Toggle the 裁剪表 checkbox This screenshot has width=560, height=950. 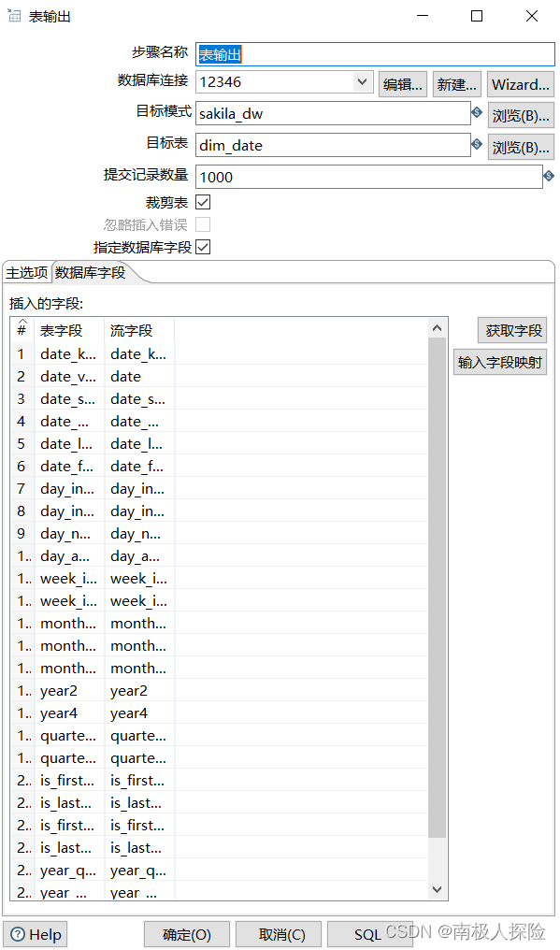click(203, 202)
